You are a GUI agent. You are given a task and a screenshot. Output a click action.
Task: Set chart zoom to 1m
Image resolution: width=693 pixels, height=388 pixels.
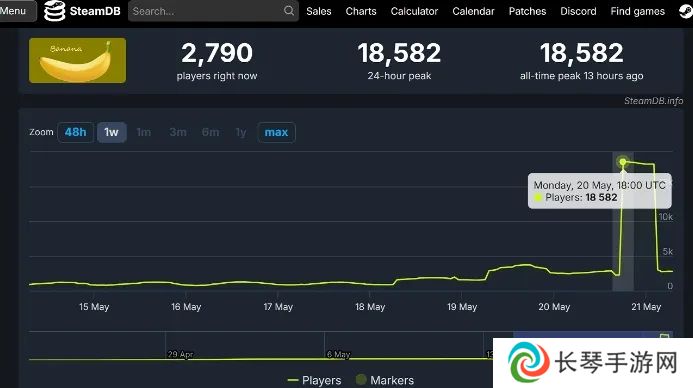pyautogui.click(x=144, y=132)
